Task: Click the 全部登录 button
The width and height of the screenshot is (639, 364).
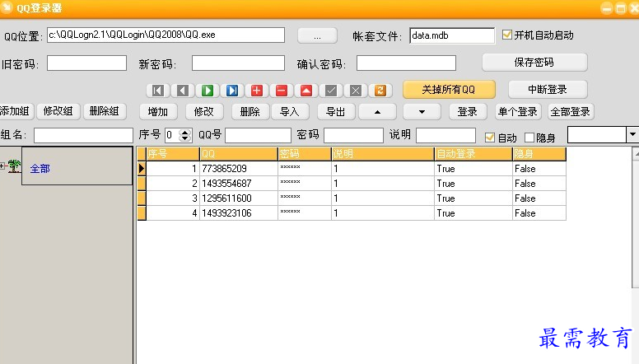Action: click(571, 112)
